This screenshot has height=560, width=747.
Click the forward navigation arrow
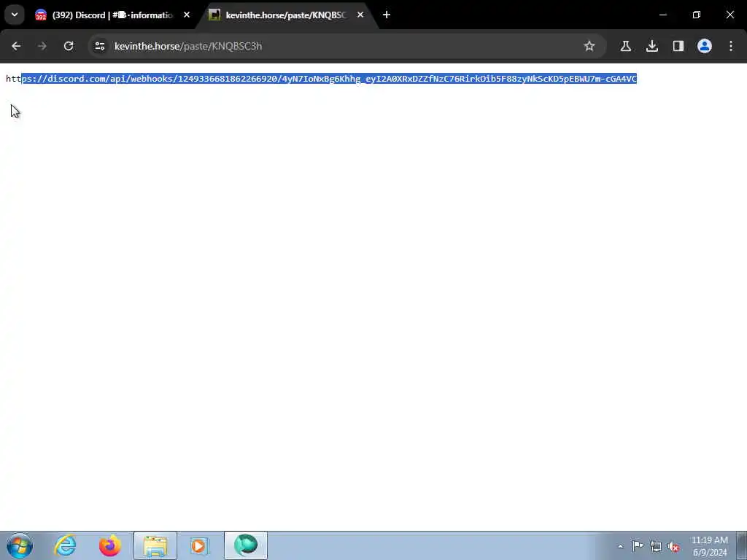[x=42, y=46]
